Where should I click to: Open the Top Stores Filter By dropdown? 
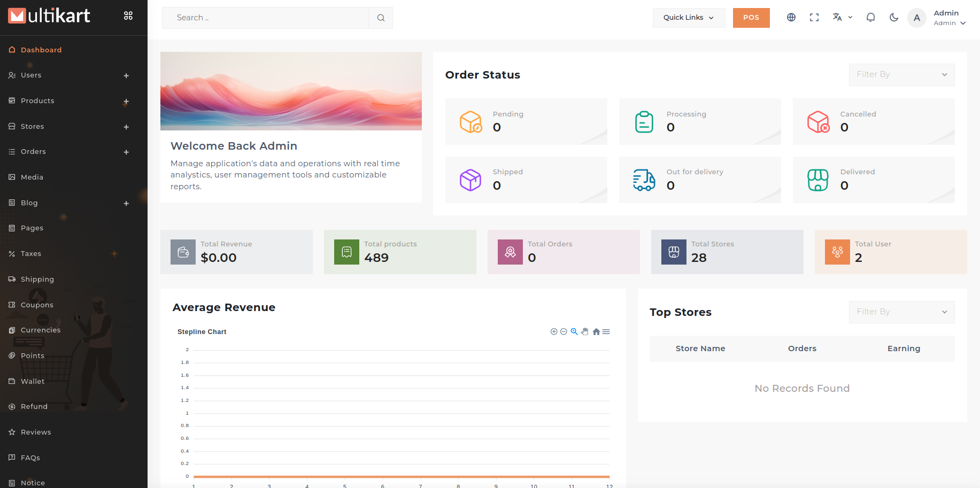pos(901,312)
